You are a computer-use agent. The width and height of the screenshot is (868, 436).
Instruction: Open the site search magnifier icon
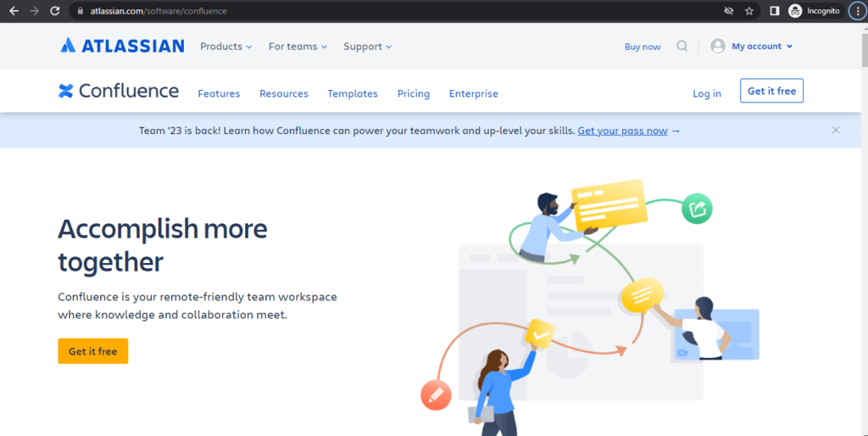click(x=682, y=46)
